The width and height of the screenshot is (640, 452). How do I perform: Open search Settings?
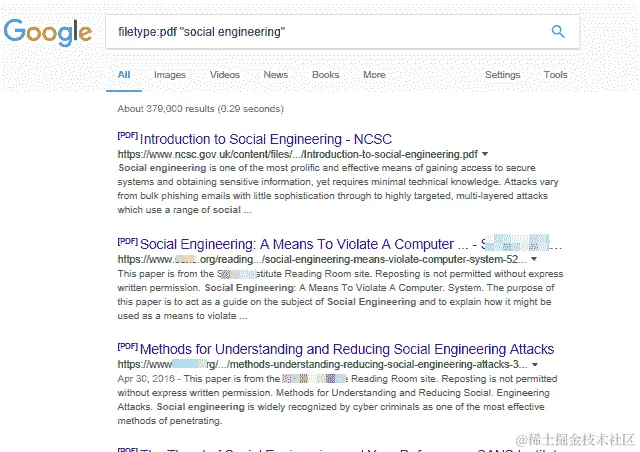point(502,75)
